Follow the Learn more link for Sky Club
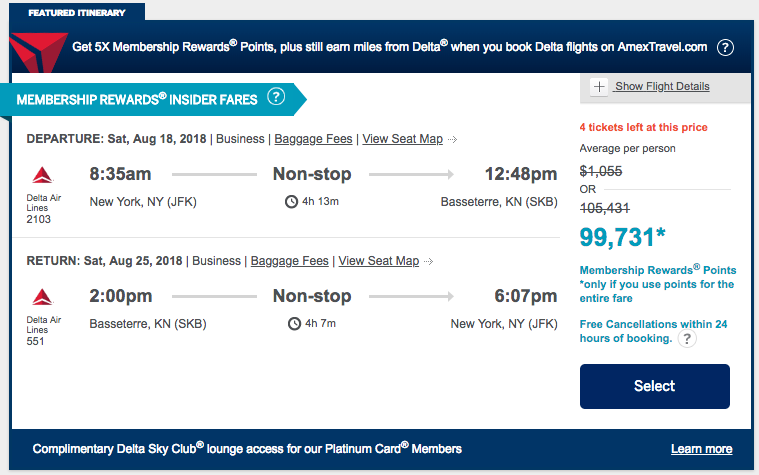This screenshot has height=475, width=759. [x=701, y=449]
